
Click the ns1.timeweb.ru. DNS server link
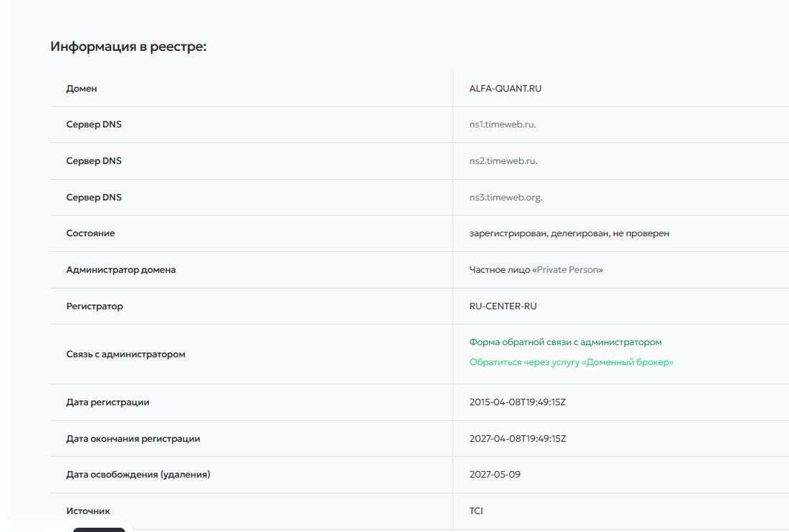tap(502, 125)
